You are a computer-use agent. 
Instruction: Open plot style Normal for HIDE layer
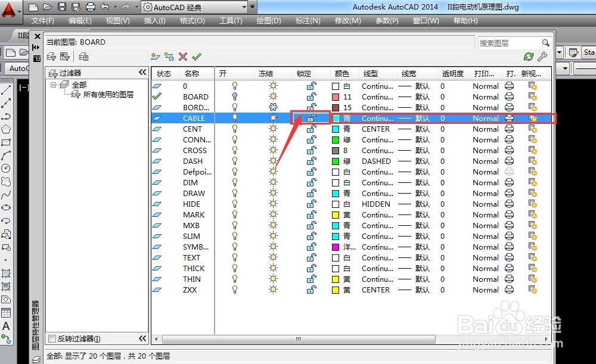point(485,204)
